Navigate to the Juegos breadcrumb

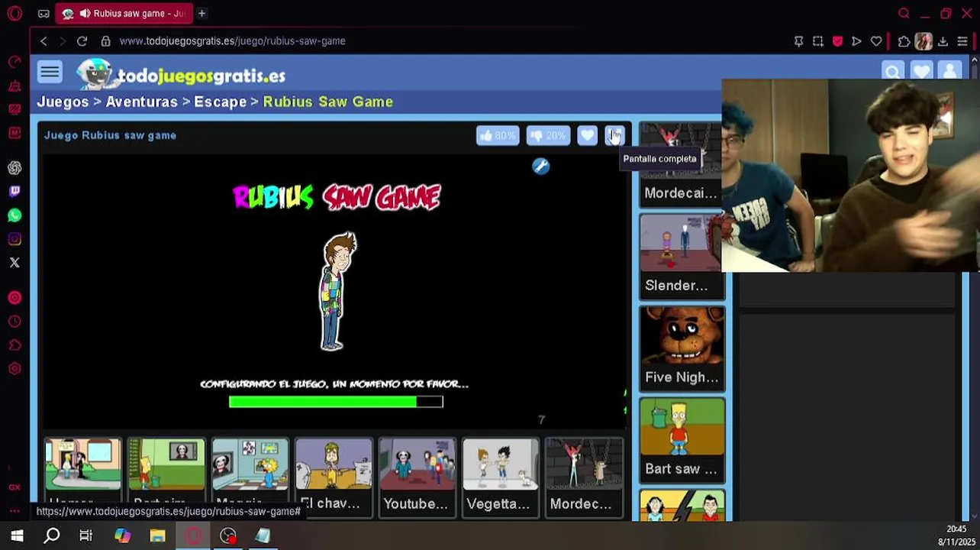[63, 102]
